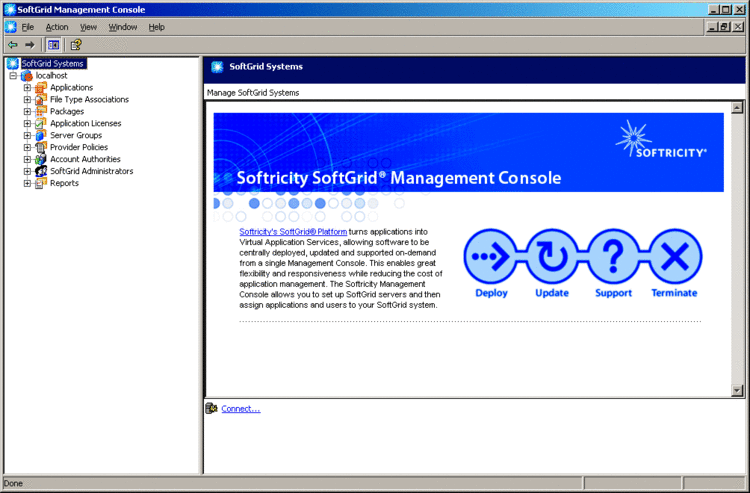Select SoftGrid Administrators in the tree
Screen dimensions: 750x493
click(x=91, y=171)
